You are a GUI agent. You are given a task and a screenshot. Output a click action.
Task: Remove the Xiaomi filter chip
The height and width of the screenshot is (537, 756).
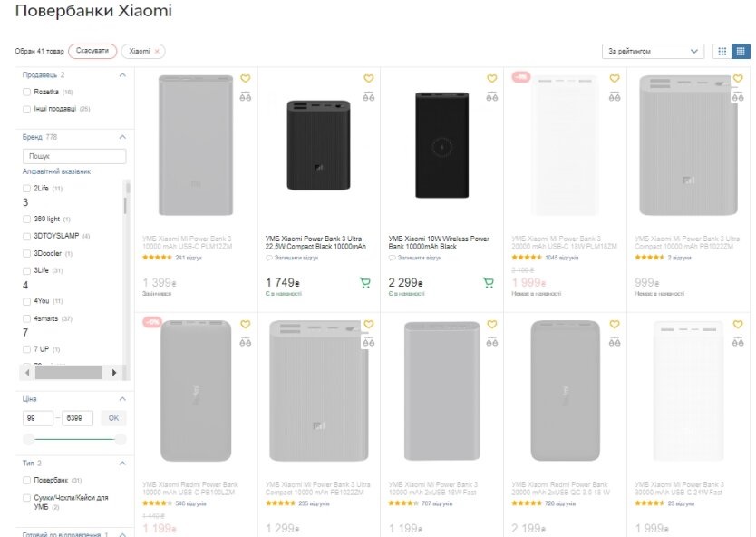(x=157, y=51)
